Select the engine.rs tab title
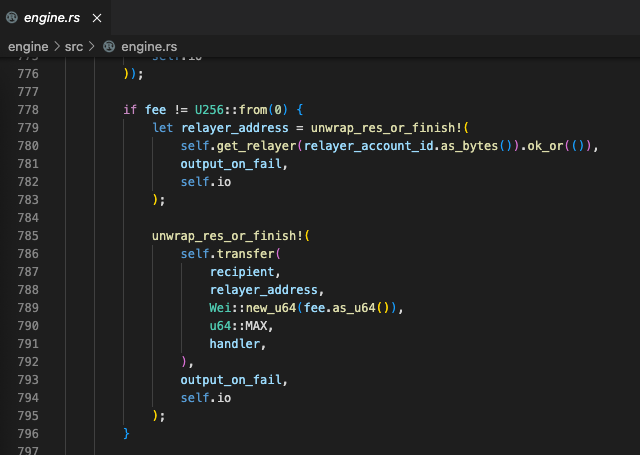This screenshot has height=455, width=640. click(x=52, y=18)
